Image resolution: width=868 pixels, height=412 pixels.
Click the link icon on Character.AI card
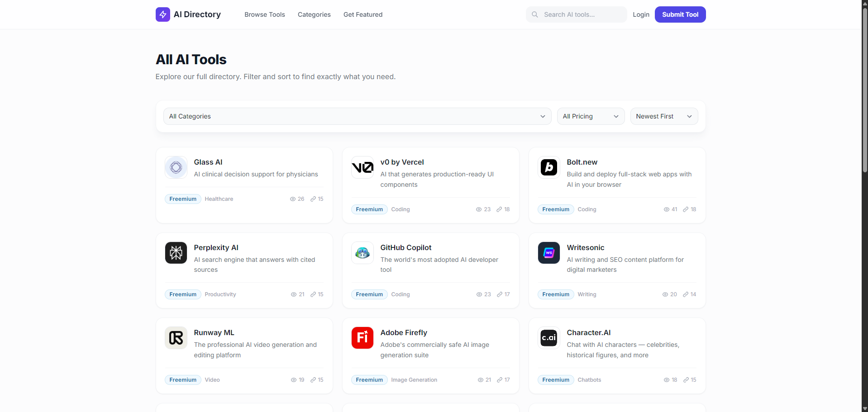click(686, 380)
